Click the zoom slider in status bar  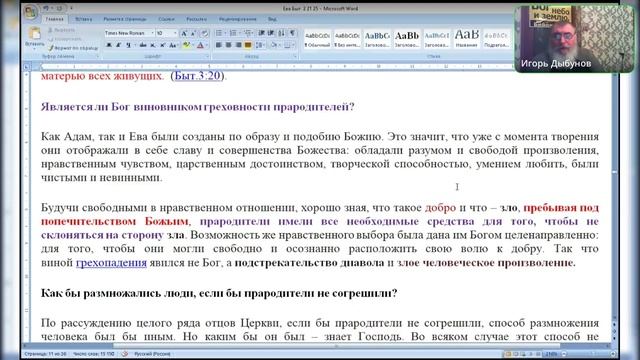click(589, 354)
